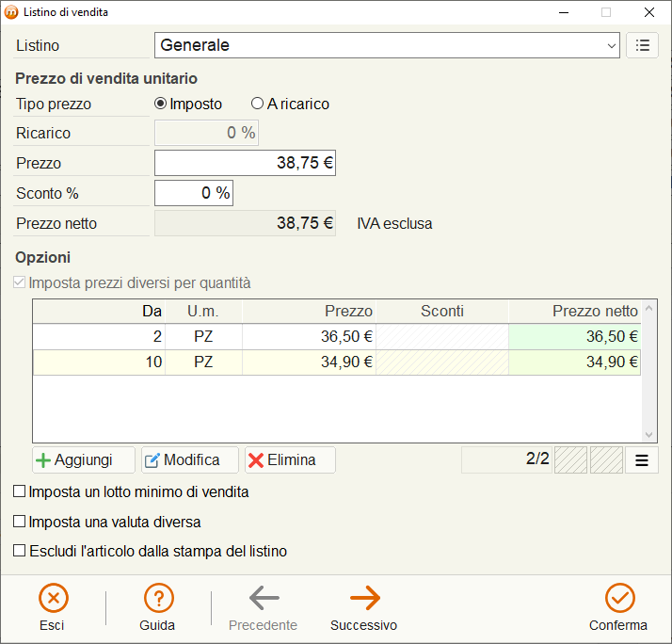Click the table scrollbar up arrow
The width and height of the screenshot is (672, 644).
tap(648, 308)
